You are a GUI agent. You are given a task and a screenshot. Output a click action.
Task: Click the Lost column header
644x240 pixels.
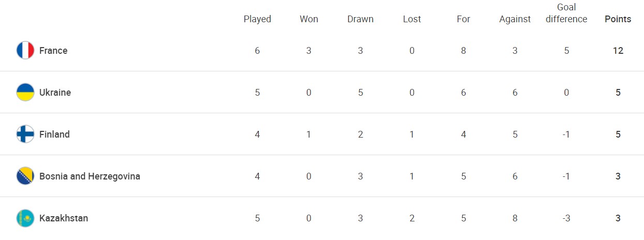click(x=412, y=19)
